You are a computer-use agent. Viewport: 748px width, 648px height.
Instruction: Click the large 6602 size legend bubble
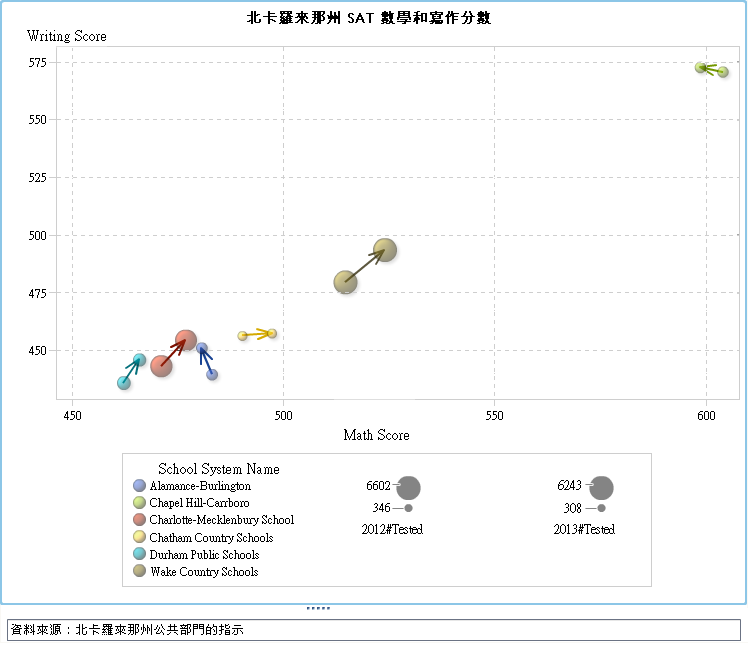tap(408, 488)
